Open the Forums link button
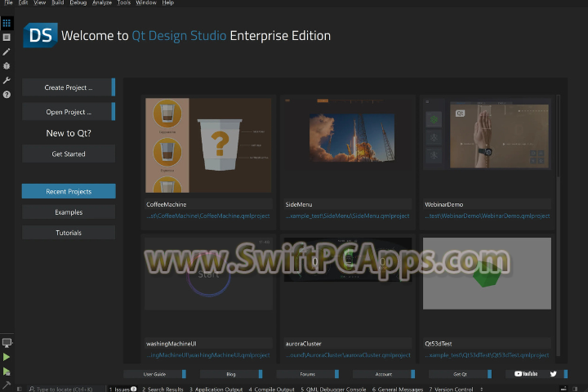The image size is (588, 392). click(x=308, y=374)
